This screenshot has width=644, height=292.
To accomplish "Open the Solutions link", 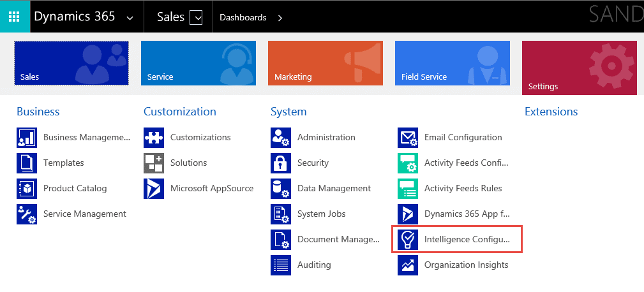I will pyautogui.click(x=188, y=163).
